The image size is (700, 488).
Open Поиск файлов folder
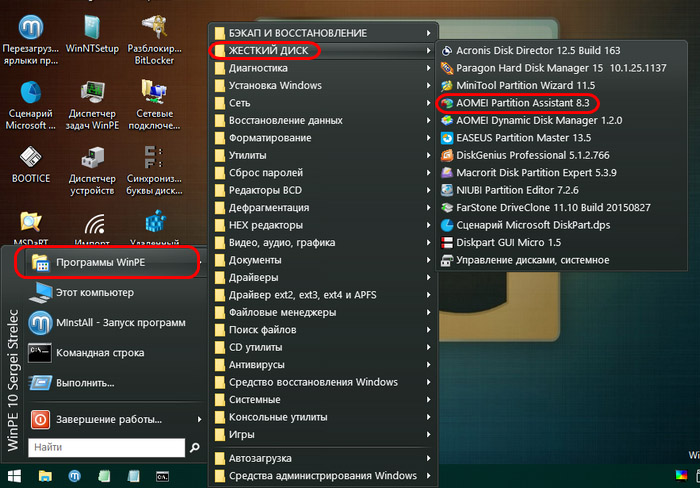click(323, 330)
